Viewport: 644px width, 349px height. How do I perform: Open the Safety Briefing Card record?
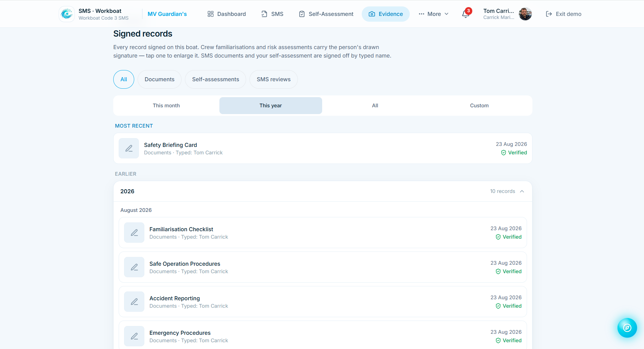(323, 148)
